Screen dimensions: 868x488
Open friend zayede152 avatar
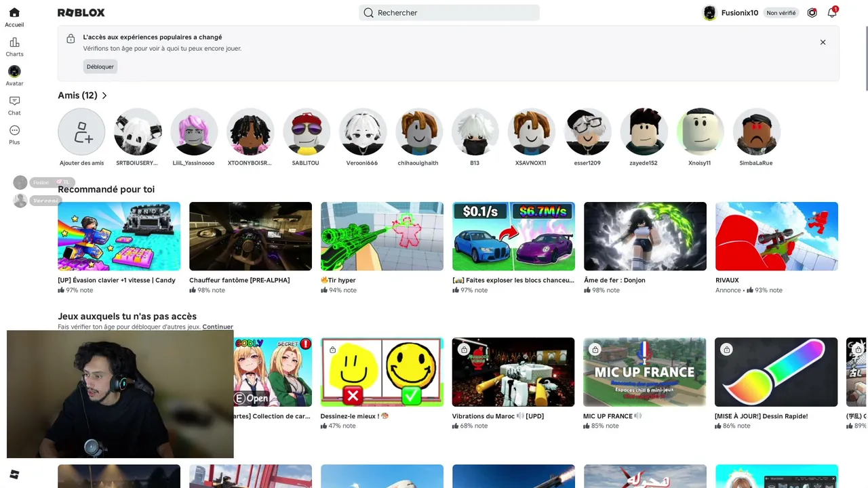[644, 132]
